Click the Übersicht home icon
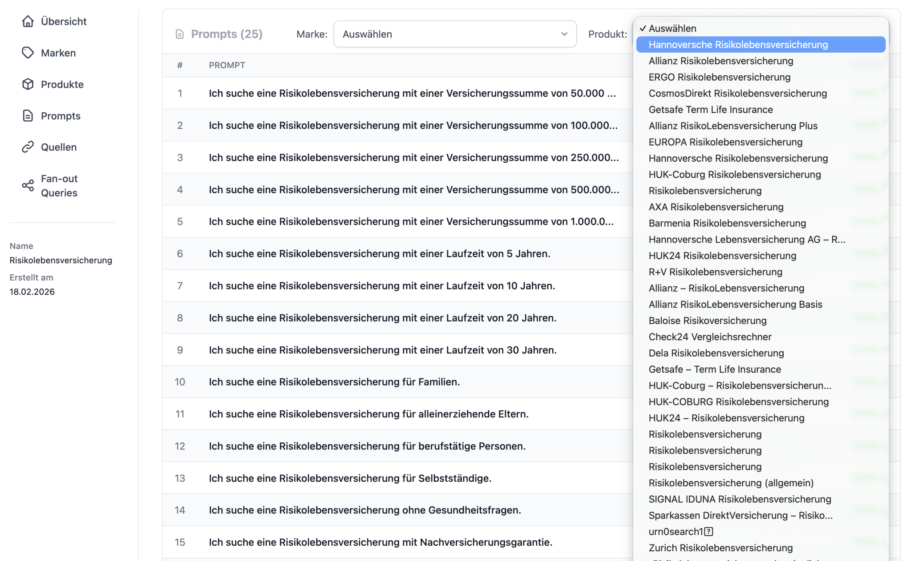Viewport: 924px width, 561px height. click(28, 21)
